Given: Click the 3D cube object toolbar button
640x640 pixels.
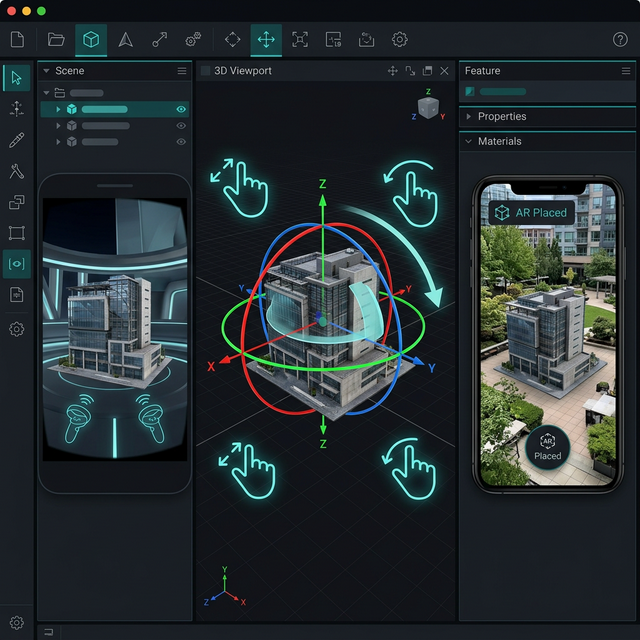Looking at the screenshot, I should 91,40.
